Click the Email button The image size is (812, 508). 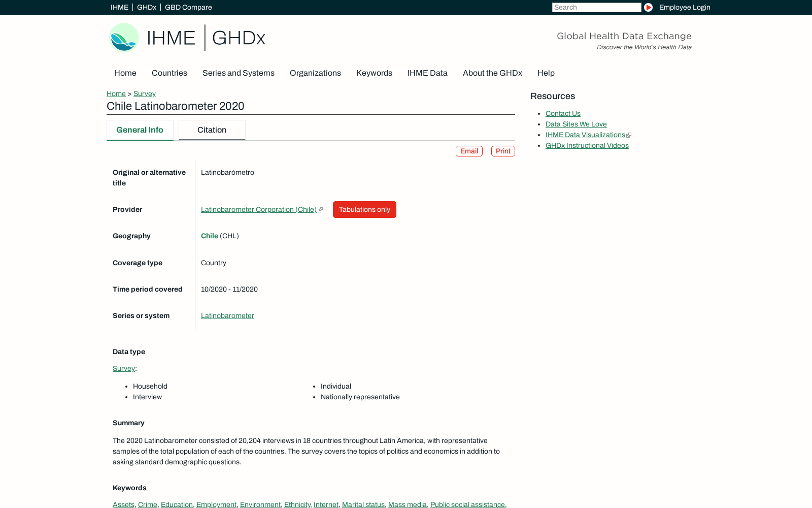point(469,151)
